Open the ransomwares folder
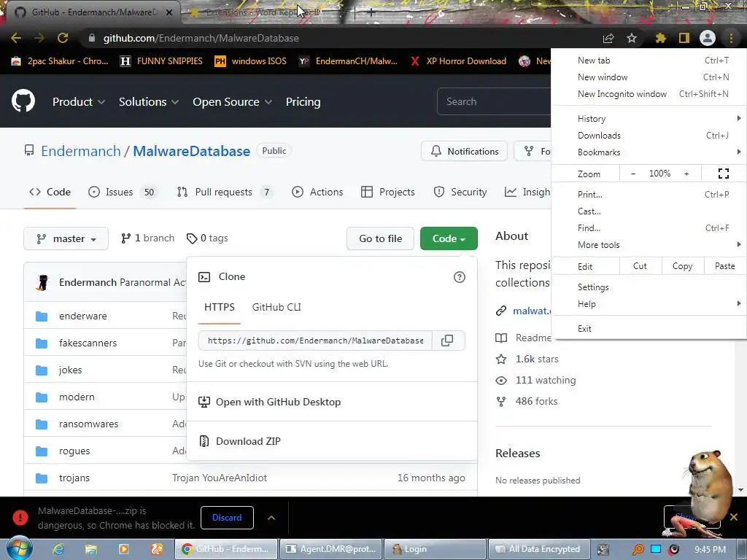 click(x=88, y=424)
